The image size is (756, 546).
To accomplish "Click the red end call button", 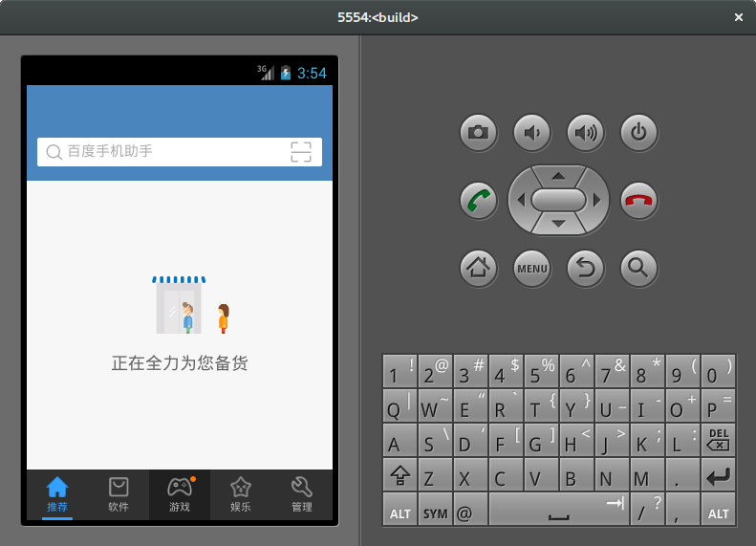I will [x=638, y=200].
